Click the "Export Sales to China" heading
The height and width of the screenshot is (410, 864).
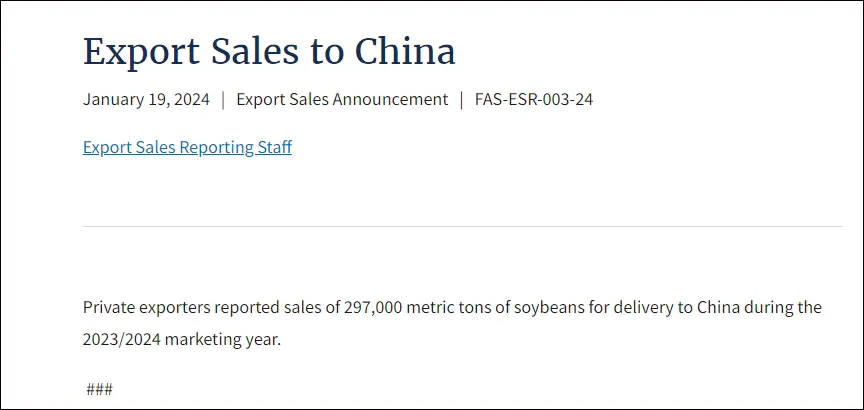click(269, 52)
